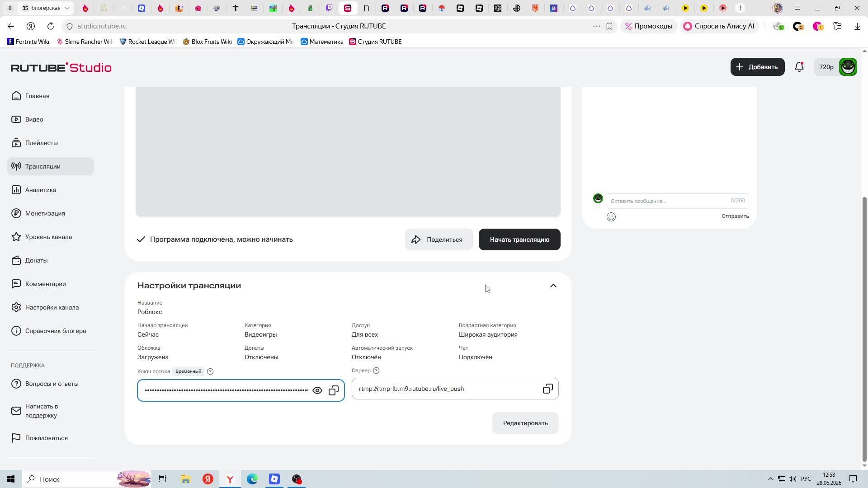This screenshot has width=868, height=488.
Task: Open Видео in the sidebar
Action: pyautogui.click(x=51, y=119)
